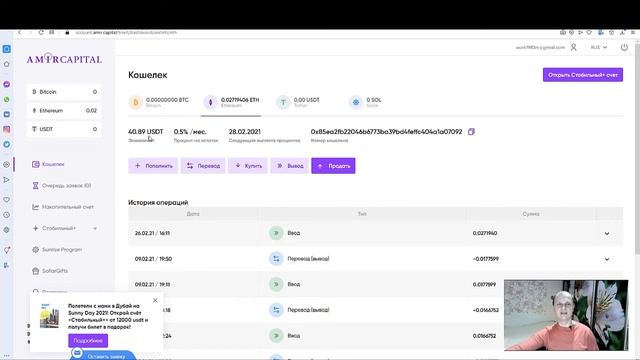Screen dimensions: 640x360
Task: Open Стабильный+ account purple button
Action: click(583, 75)
